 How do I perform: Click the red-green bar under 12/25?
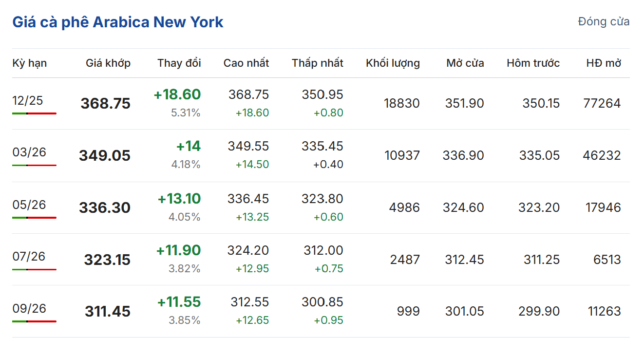click(x=34, y=113)
